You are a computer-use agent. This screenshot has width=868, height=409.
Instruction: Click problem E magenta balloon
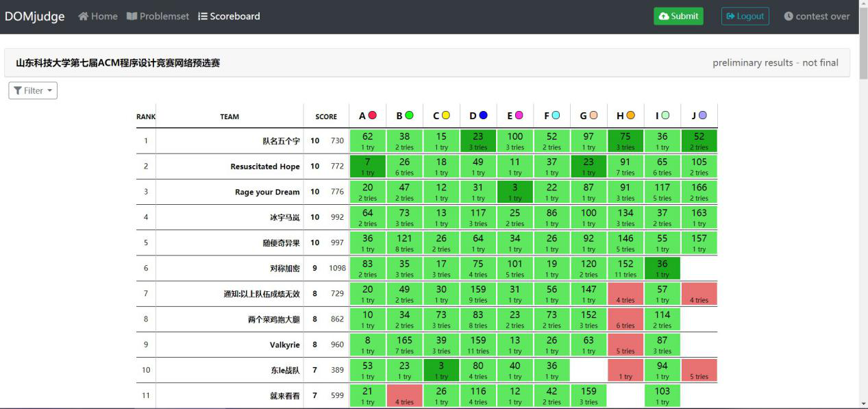pos(519,116)
